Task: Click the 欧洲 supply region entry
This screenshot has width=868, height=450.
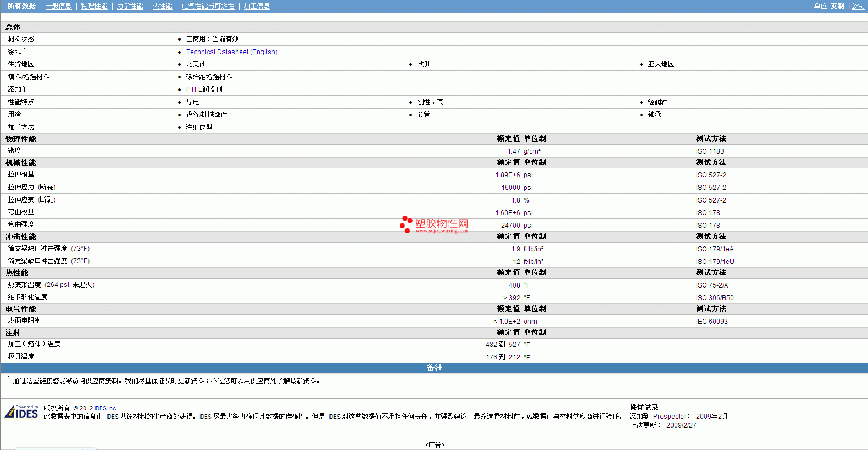Action: [424, 64]
